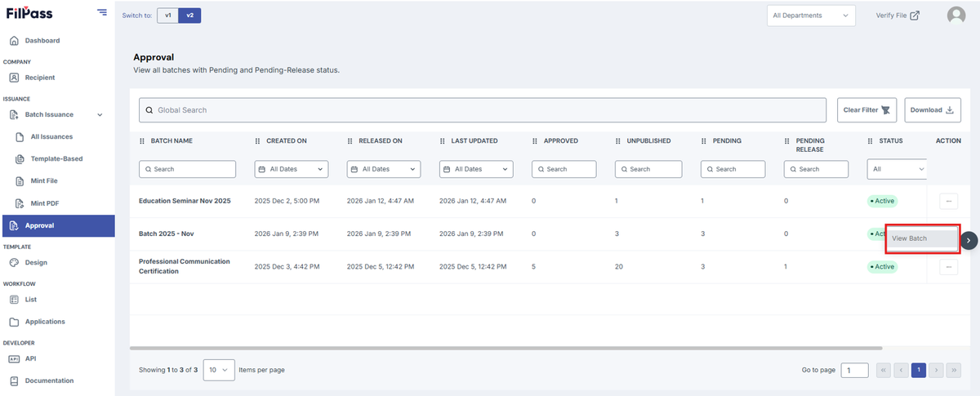The image size is (980, 396).
Task: Click the Released On column drag handle
Action: tap(350, 141)
